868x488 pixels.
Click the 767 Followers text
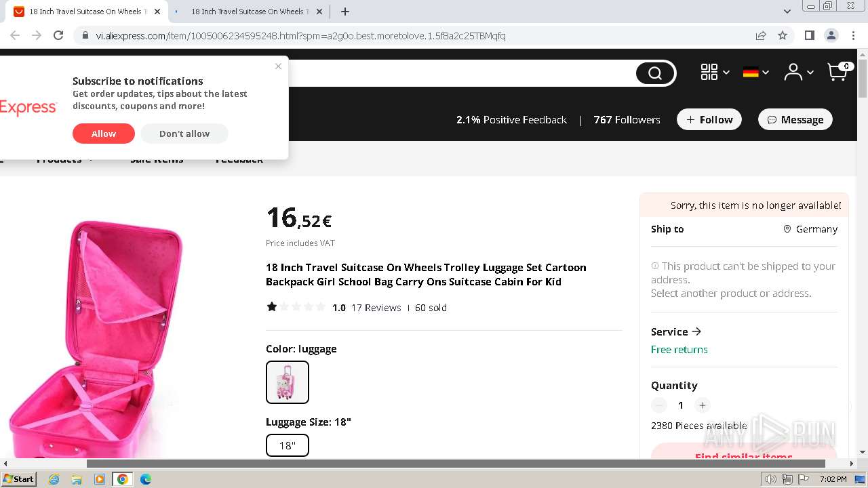point(627,119)
